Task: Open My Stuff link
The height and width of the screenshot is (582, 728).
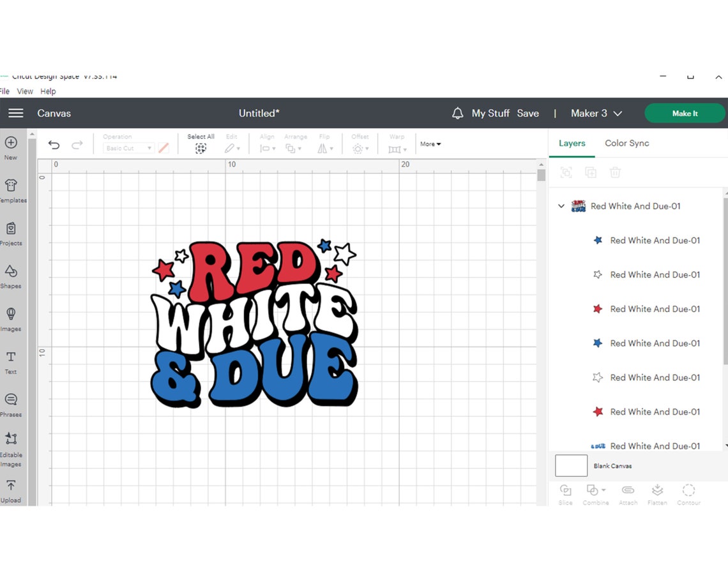Action: [490, 113]
